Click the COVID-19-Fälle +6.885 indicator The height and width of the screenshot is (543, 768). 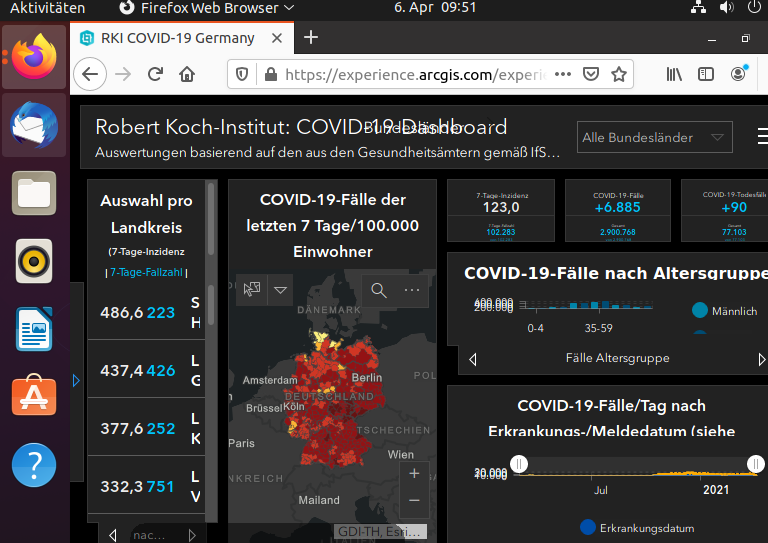coord(618,211)
